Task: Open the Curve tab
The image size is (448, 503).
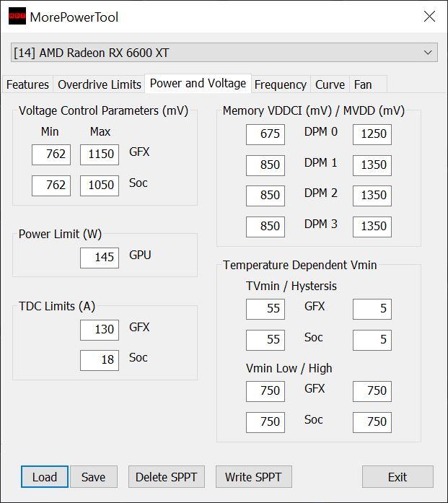Action: [x=330, y=84]
